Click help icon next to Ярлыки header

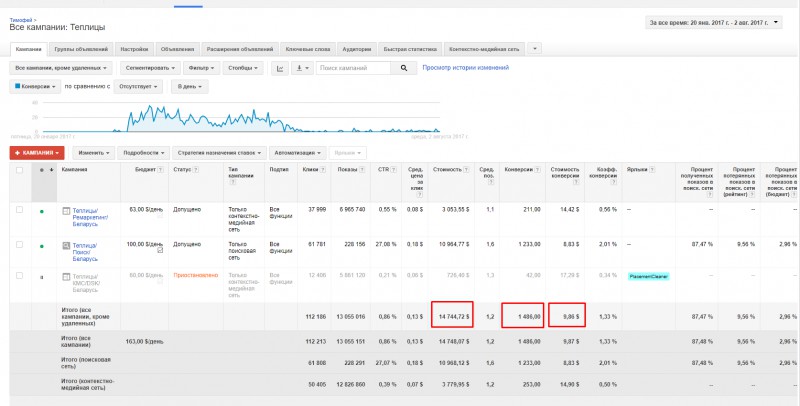[652, 170]
